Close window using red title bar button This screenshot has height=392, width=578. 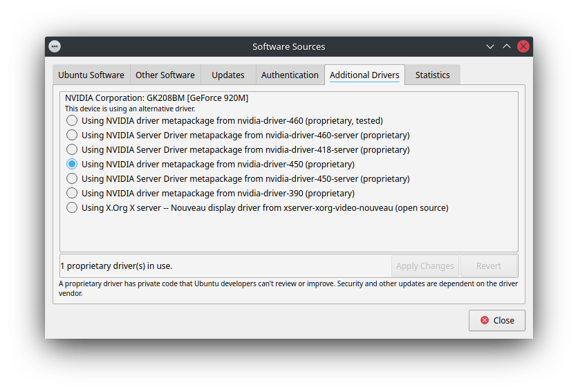(523, 46)
